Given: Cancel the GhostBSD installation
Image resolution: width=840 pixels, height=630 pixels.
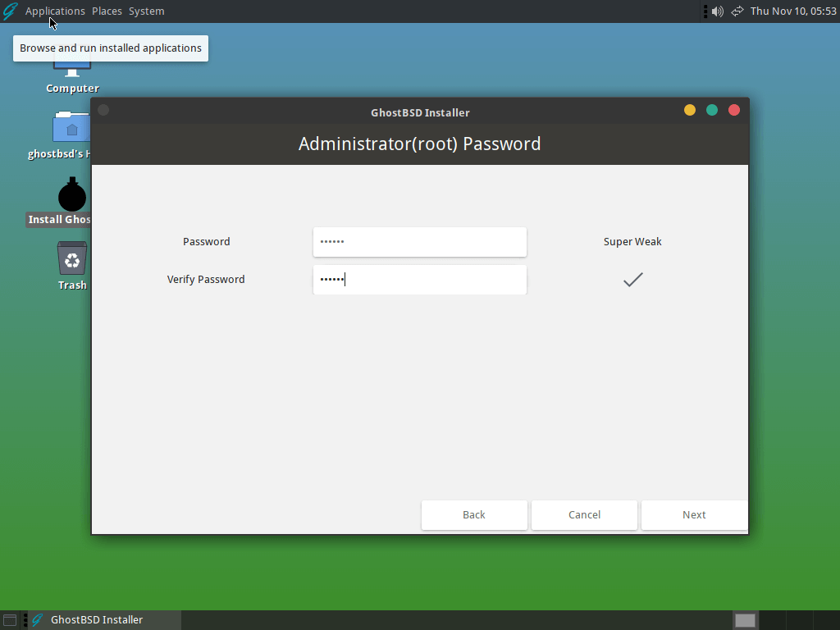Looking at the screenshot, I should point(584,515).
